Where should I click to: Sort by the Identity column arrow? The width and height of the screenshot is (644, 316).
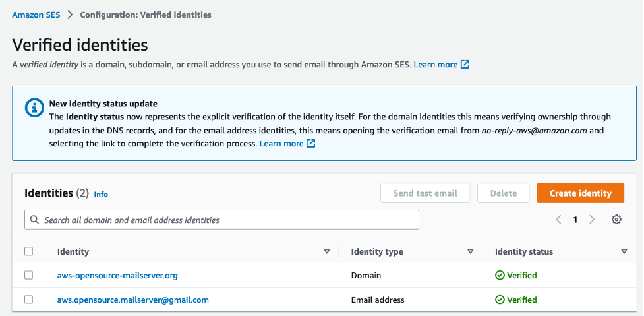(x=327, y=251)
